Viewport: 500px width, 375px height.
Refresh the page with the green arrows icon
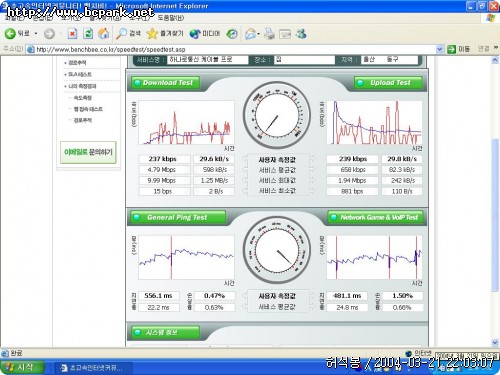click(88, 34)
